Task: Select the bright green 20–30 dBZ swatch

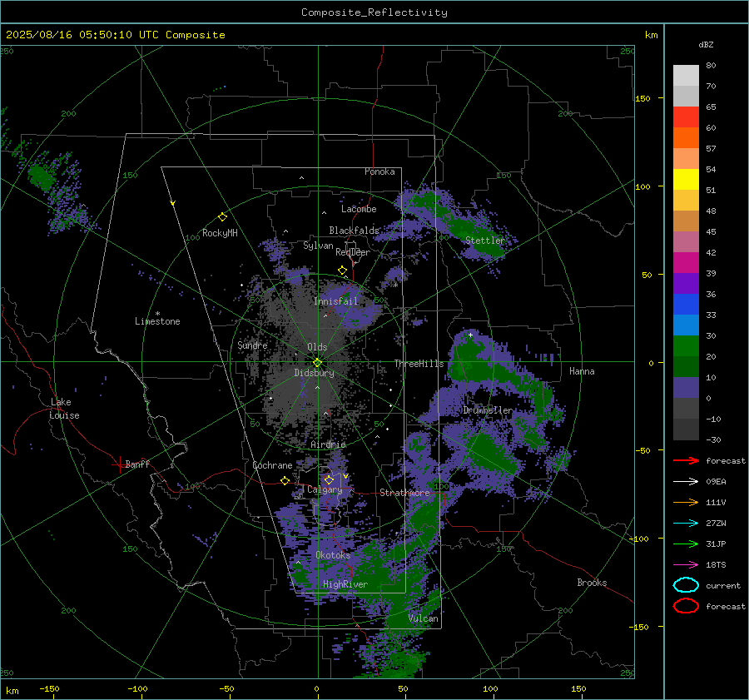Action: [686, 346]
